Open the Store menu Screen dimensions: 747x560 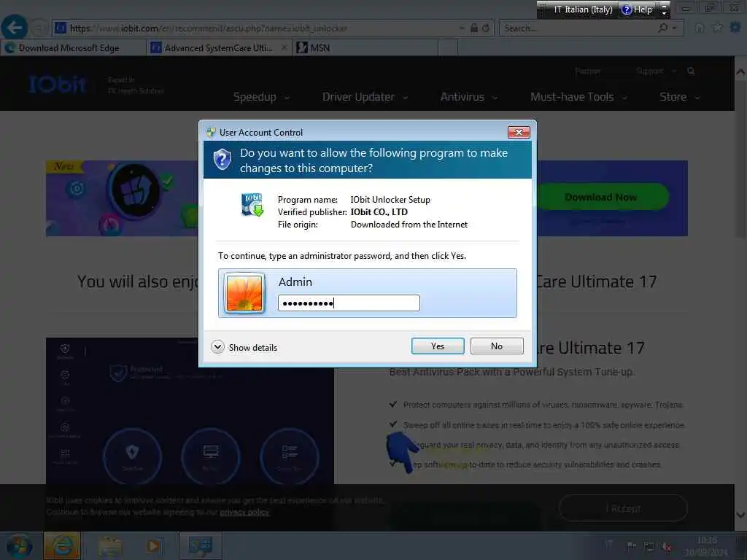coord(679,97)
